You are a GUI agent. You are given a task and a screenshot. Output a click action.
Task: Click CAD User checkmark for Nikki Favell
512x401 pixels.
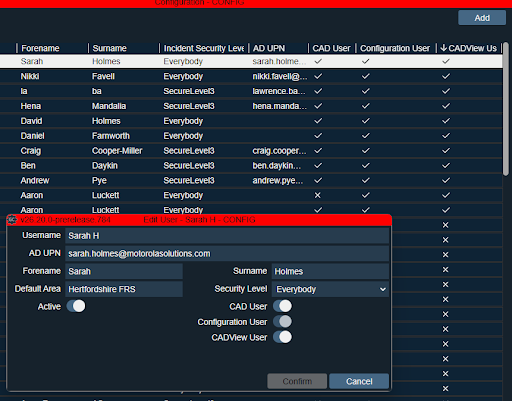pyautogui.click(x=318, y=76)
